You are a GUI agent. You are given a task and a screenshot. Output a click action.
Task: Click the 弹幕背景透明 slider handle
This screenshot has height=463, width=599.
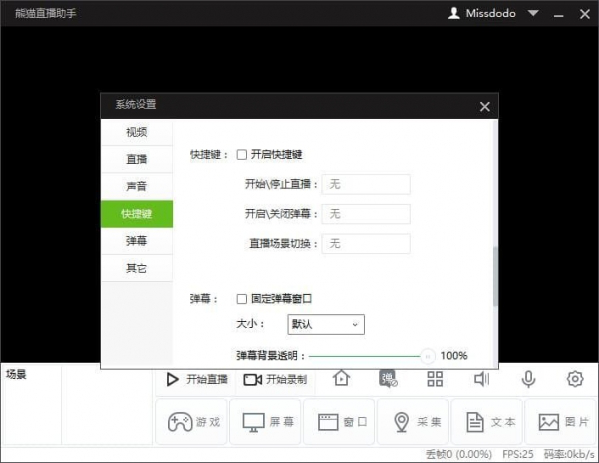(x=428, y=356)
